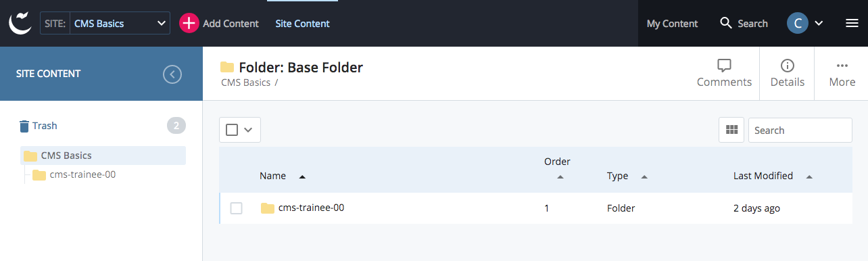This screenshot has width=868, height=261.
Task: Open My Content in top navigation
Action: click(x=672, y=23)
